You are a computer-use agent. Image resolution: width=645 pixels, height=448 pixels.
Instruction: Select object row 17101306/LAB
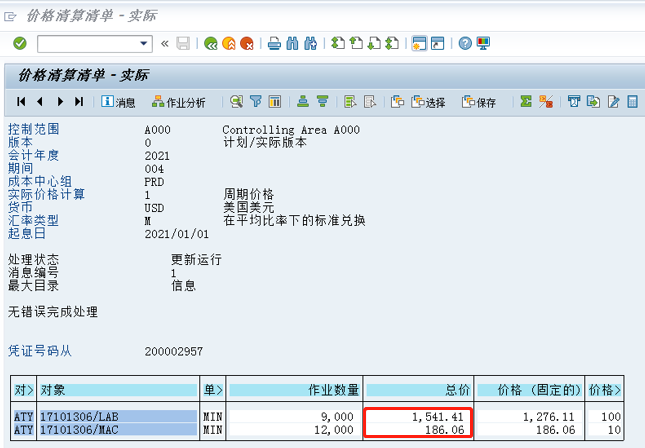pyautogui.click(x=118, y=417)
